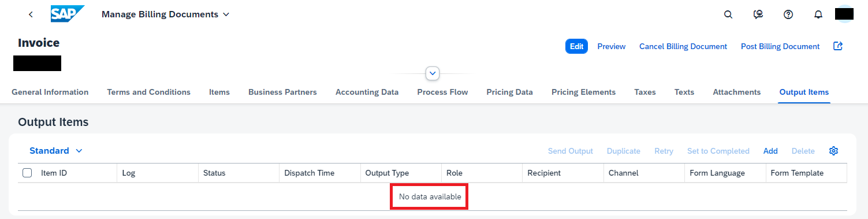868x219 pixels.
Task: Open the Process Flow tab
Action: [442, 92]
